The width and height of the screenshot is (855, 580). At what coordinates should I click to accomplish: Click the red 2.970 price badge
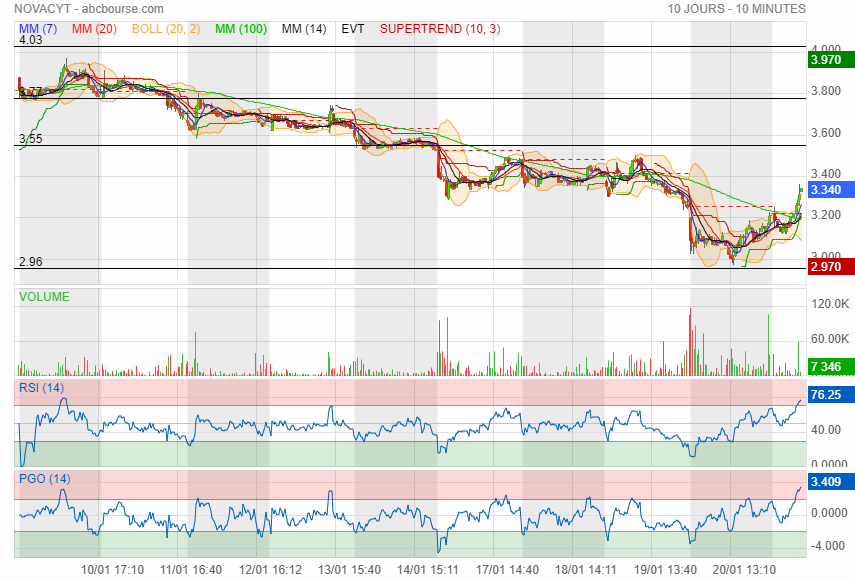831,267
